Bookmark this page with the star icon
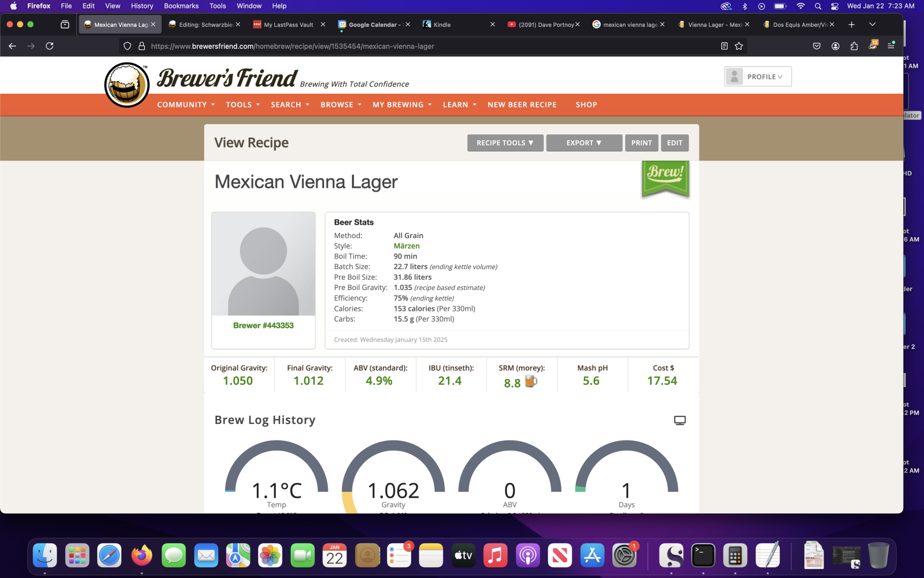The height and width of the screenshot is (578, 924). 739,46
